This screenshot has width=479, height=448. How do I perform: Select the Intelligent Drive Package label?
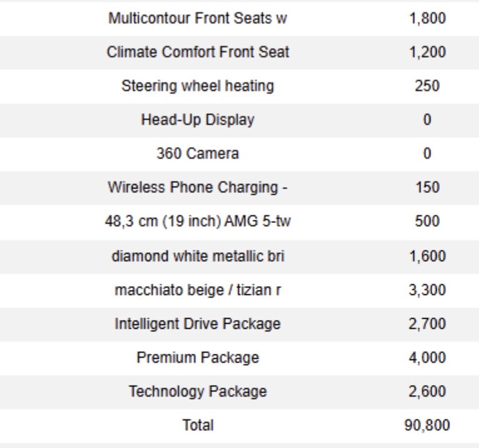tap(198, 324)
